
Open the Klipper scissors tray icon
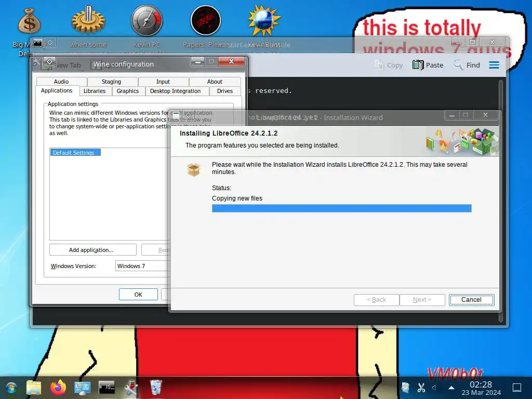coord(421,388)
